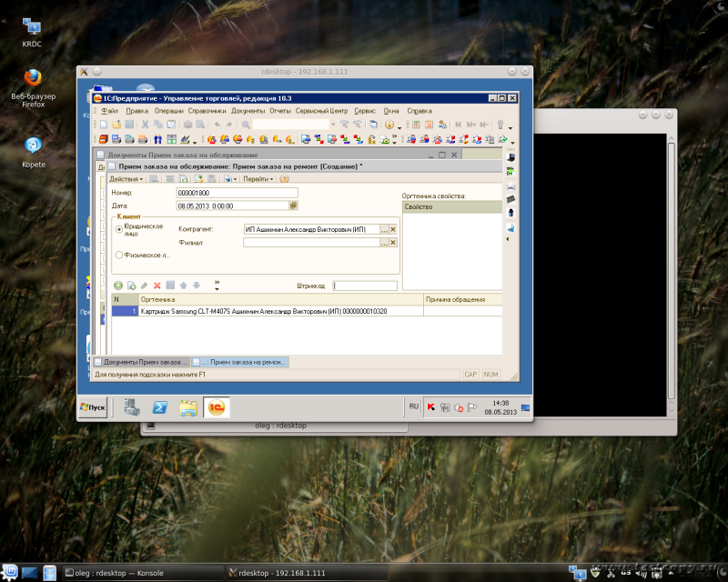Open the 1C application in Windows taskbar

click(x=218, y=406)
